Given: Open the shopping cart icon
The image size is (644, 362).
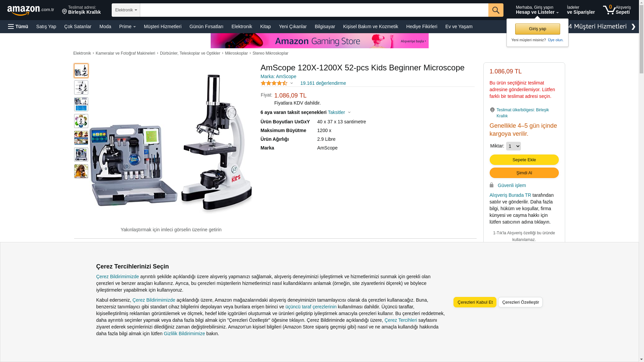Looking at the screenshot, I should 609,10.
